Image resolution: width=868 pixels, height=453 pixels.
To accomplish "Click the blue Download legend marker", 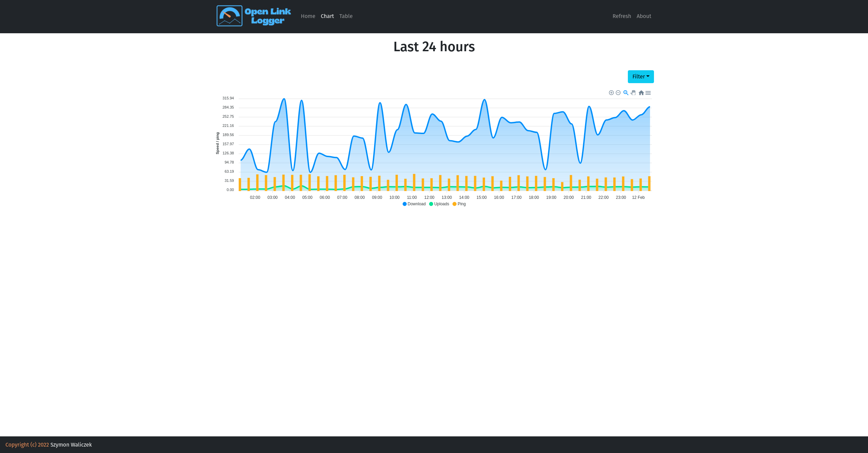I will 405,204.
